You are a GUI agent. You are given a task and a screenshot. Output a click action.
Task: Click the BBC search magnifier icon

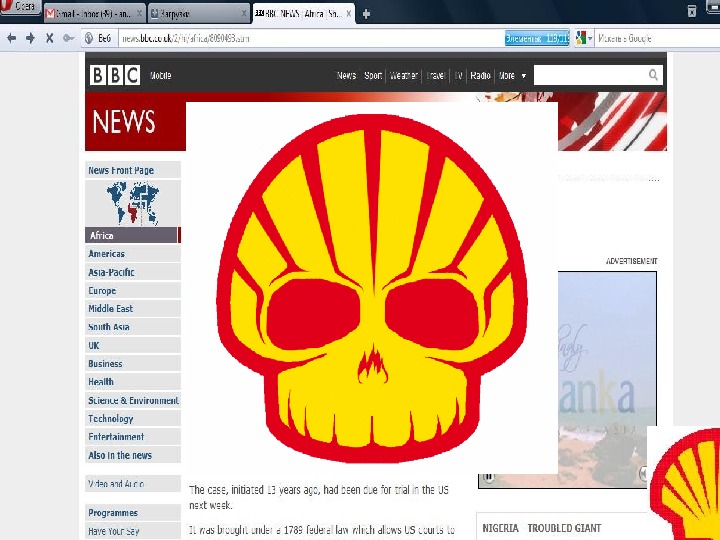[653, 75]
